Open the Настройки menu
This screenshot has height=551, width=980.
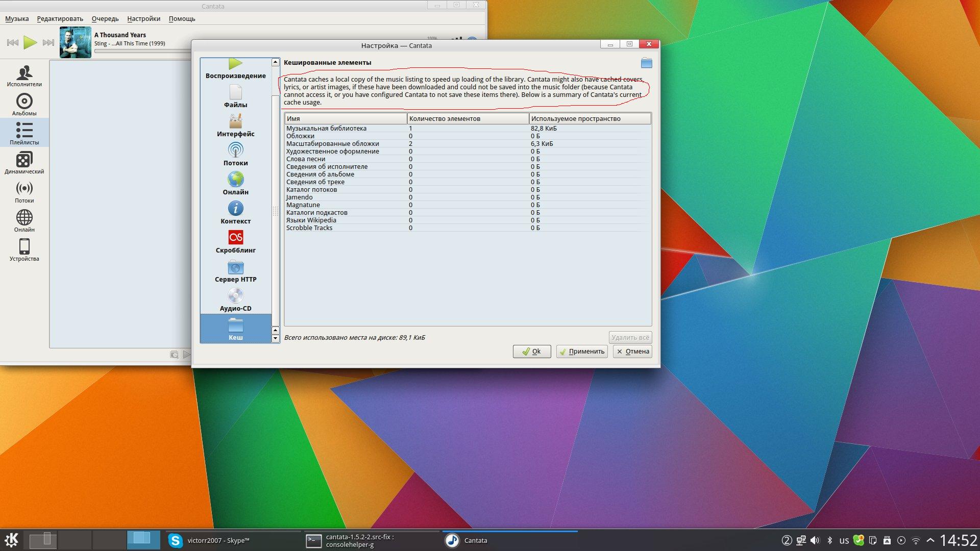pyautogui.click(x=143, y=19)
